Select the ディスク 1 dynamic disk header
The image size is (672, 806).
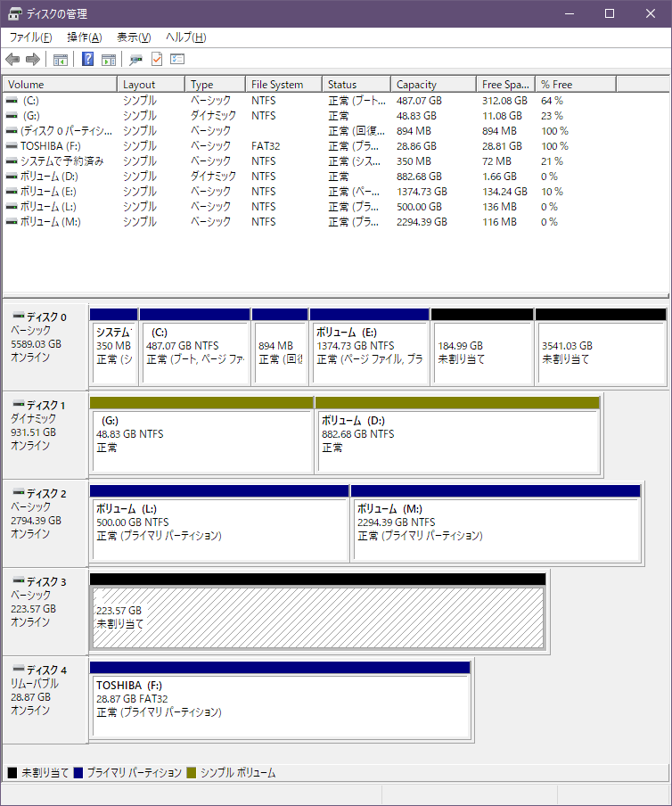pyautogui.click(x=45, y=435)
